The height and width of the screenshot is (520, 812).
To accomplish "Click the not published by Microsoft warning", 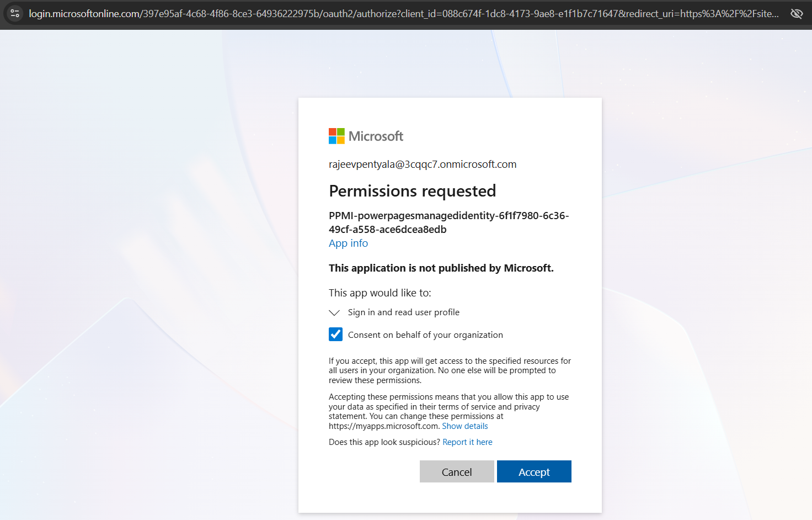I will tap(441, 268).
